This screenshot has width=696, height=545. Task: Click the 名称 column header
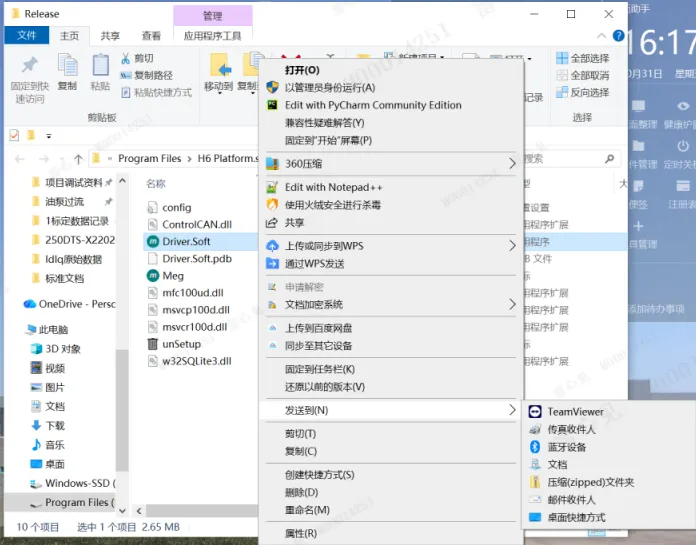(x=156, y=184)
